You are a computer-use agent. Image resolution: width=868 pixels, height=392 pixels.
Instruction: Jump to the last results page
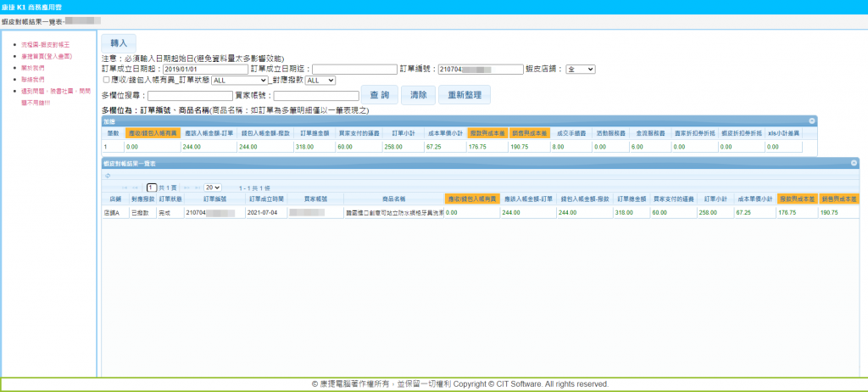click(198, 187)
